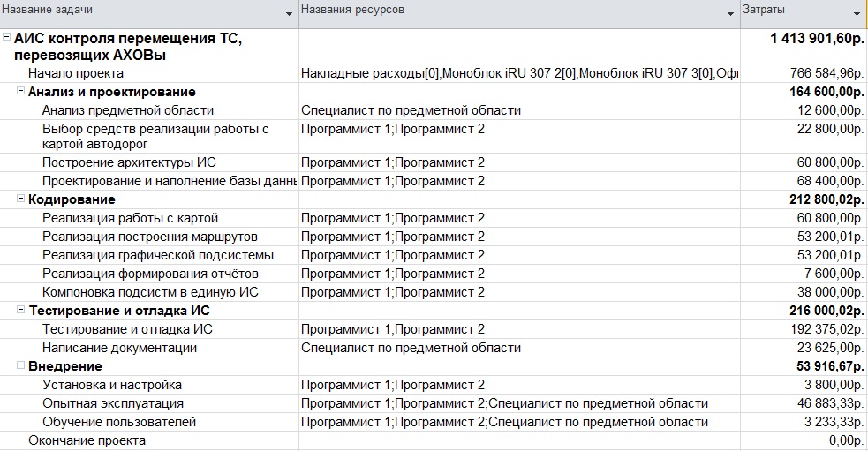Collapse the 'Тестирование и отладка ИС' summary group

coord(21,310)
